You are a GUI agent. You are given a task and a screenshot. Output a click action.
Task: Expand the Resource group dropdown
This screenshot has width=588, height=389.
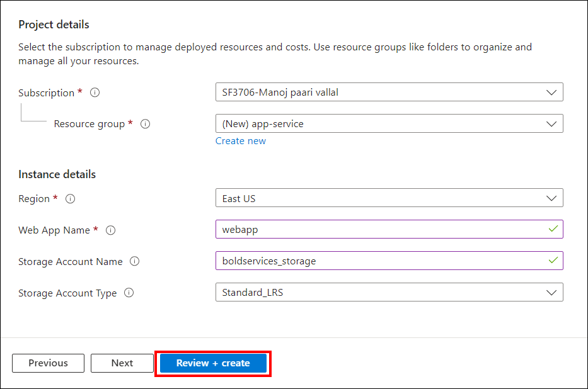tap(389, 124)
